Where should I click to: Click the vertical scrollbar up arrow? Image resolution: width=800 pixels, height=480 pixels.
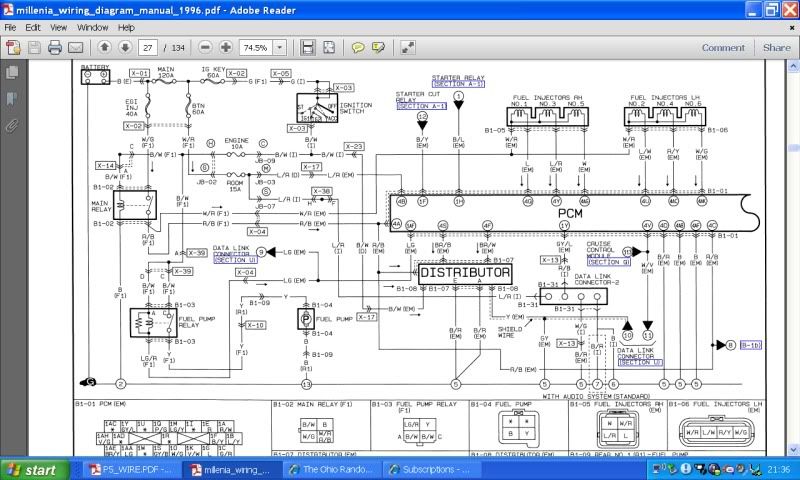(792, 66)
